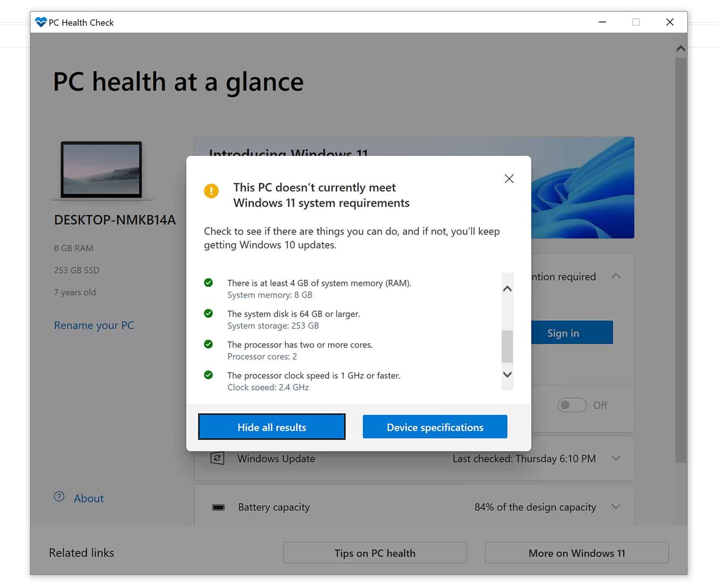This screenshot has width=718, height=588.
Task: Click System memory: 8 GB text
Action: pos(270,295)
